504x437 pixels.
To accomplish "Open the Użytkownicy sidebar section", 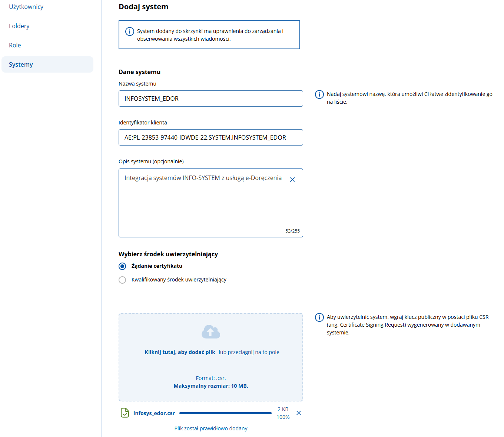I will [x=26, y=7].
